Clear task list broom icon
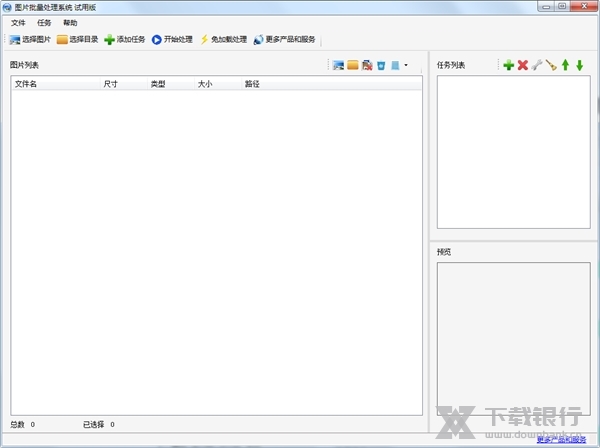This screenshot has height=448, width=600. [x=551, y=65]
